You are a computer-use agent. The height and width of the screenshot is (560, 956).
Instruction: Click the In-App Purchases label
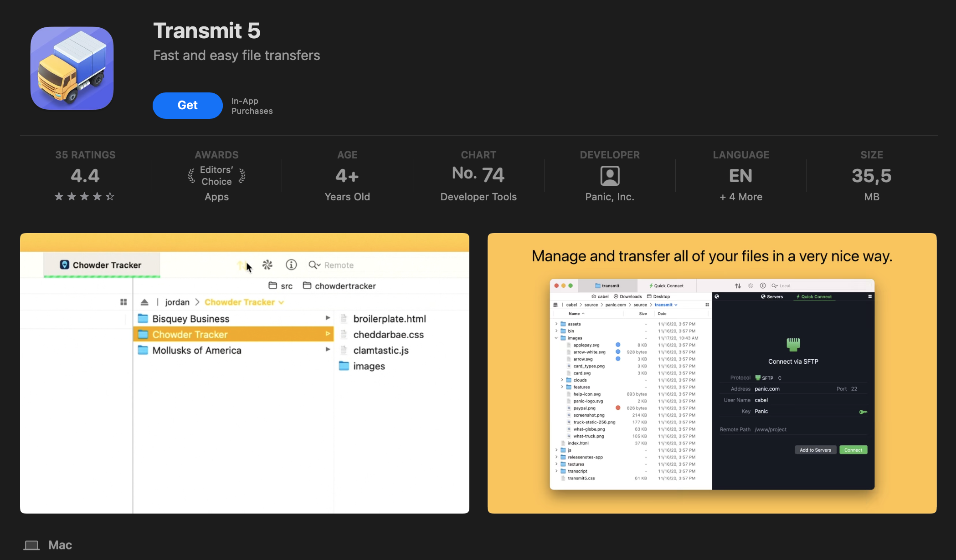click(252, 106)
